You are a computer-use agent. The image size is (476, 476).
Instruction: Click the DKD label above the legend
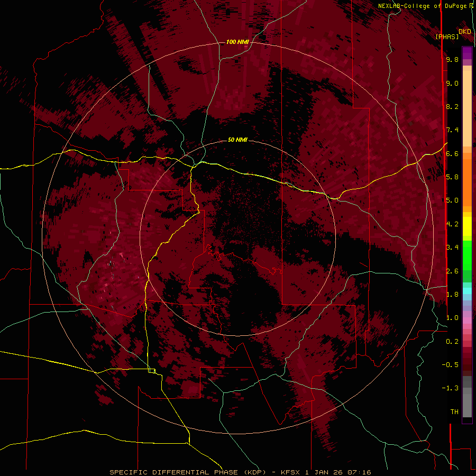(x=465, y=32)
